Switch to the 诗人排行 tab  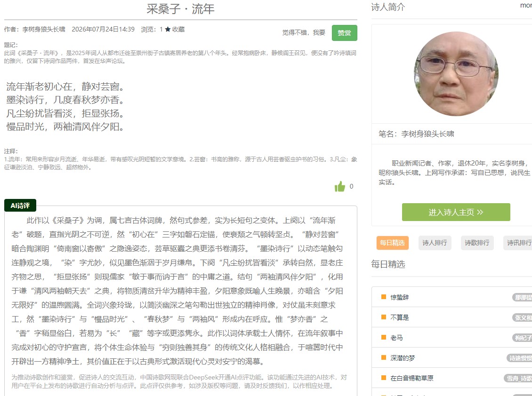[x=435, y=243]
